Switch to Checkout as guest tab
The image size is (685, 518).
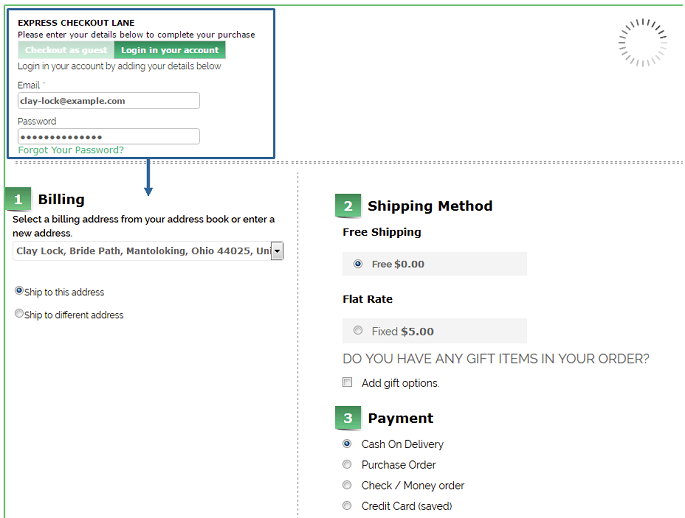[x=66, y=50]
